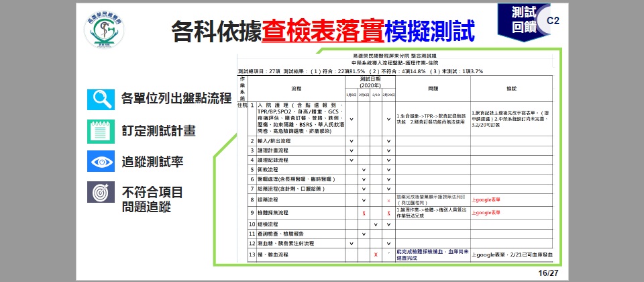This screenshot has height=282, width=644.
Task: Click the red X in 退藥流程 row
Action: (x=388, y=201)
